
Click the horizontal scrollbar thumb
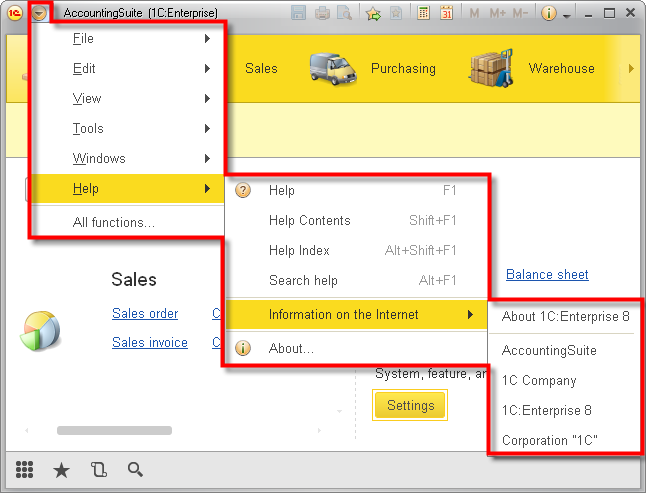[115, 430]
